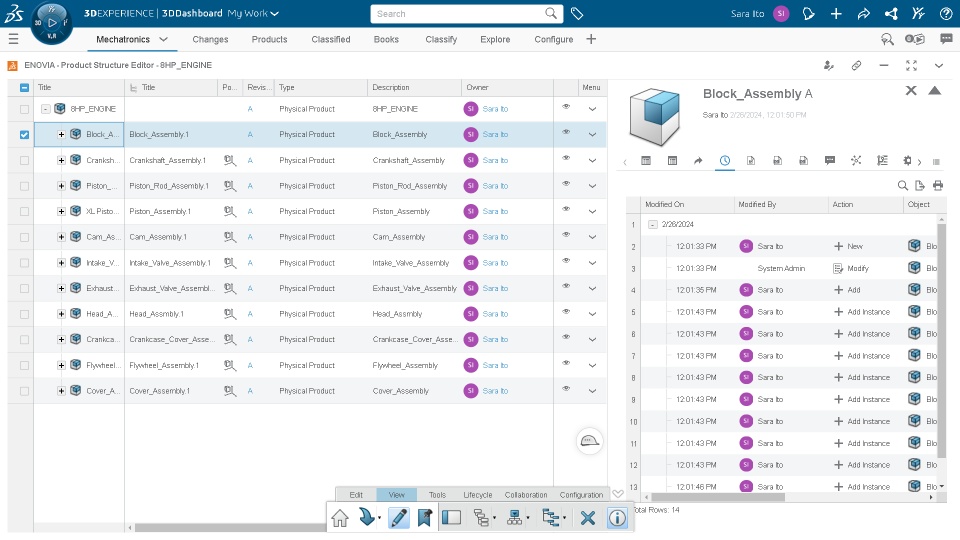Toggle the pencil edit mode tool
This screenshot has height=540, width=960.
pyautogui.click(x=398, y=518)
